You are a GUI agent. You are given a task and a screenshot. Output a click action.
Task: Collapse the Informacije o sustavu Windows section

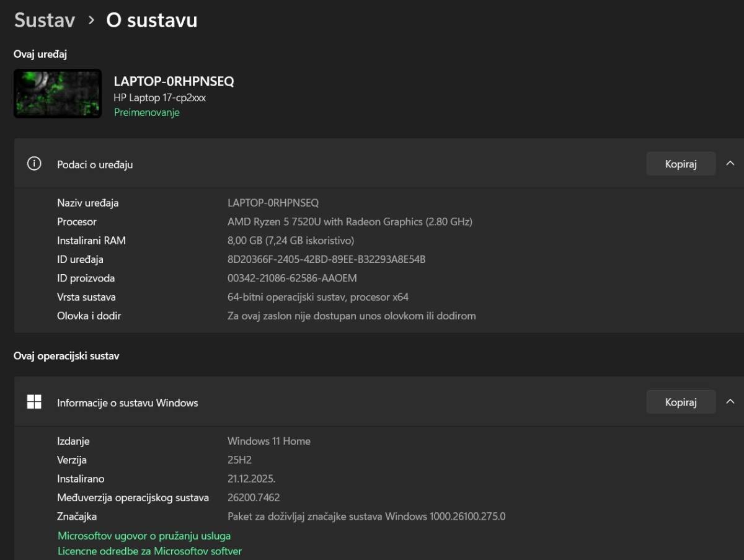(729, 402)
